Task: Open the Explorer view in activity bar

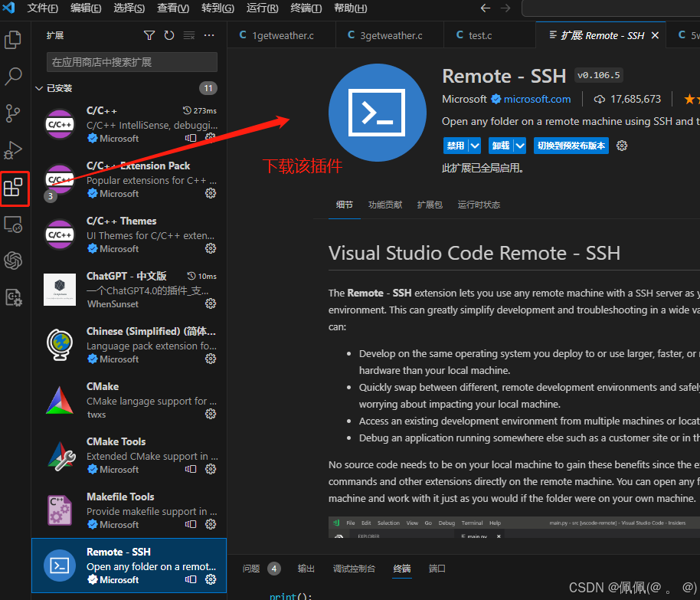Action: pyautogui.click(x=13, y=40)
